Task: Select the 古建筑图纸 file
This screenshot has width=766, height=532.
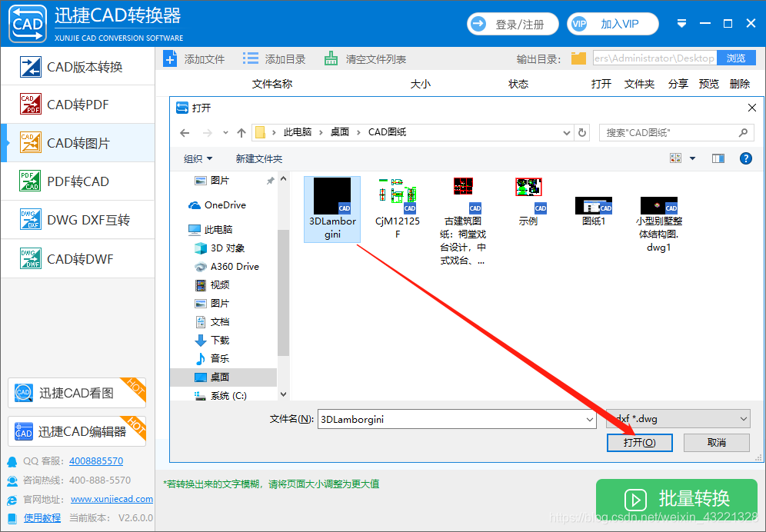Action: pyautogui.click(x=463, y=221)
